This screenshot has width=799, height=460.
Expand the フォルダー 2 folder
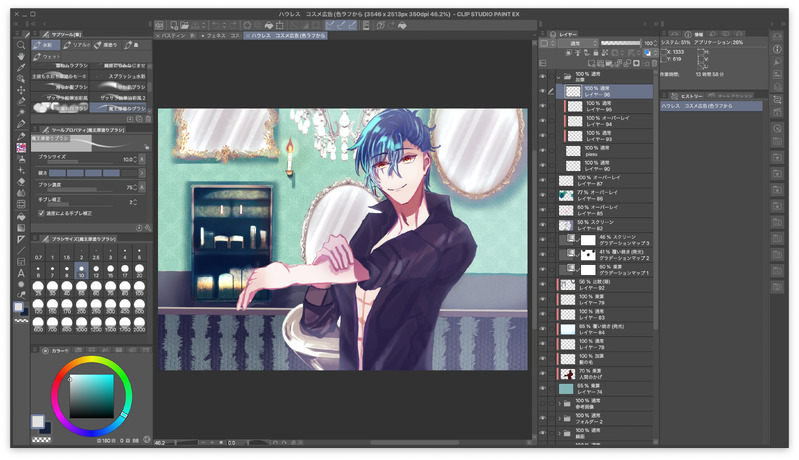tap(559, 418)
